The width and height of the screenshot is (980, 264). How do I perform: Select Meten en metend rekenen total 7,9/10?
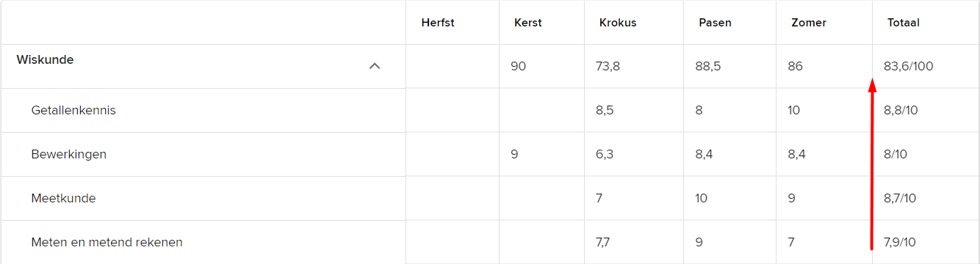[x=900, y=242]
